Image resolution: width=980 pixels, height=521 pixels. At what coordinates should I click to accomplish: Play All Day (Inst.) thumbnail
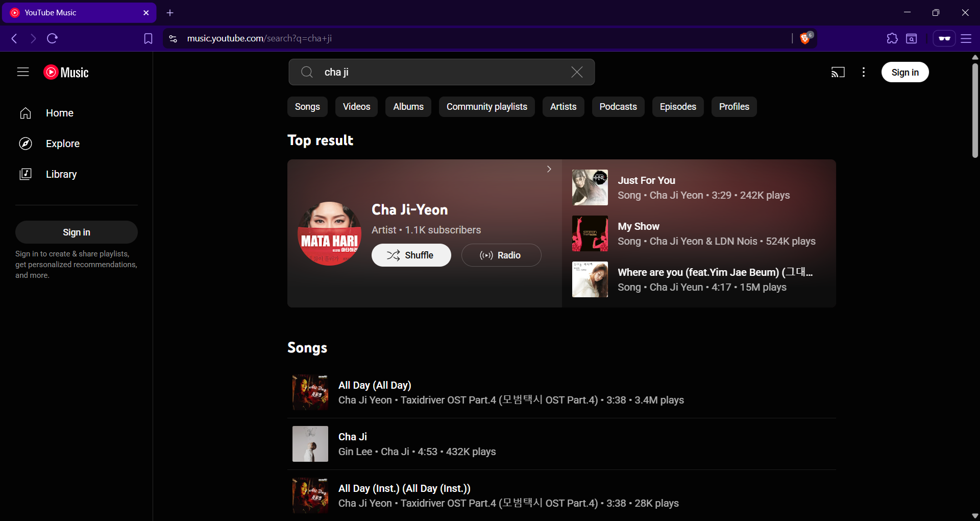pos(310,495)
